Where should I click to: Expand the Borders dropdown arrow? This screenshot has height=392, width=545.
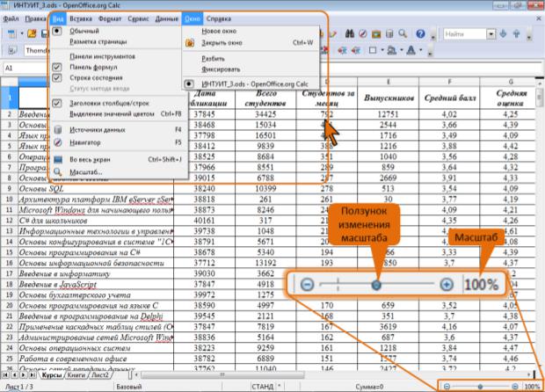pos(382,50)
